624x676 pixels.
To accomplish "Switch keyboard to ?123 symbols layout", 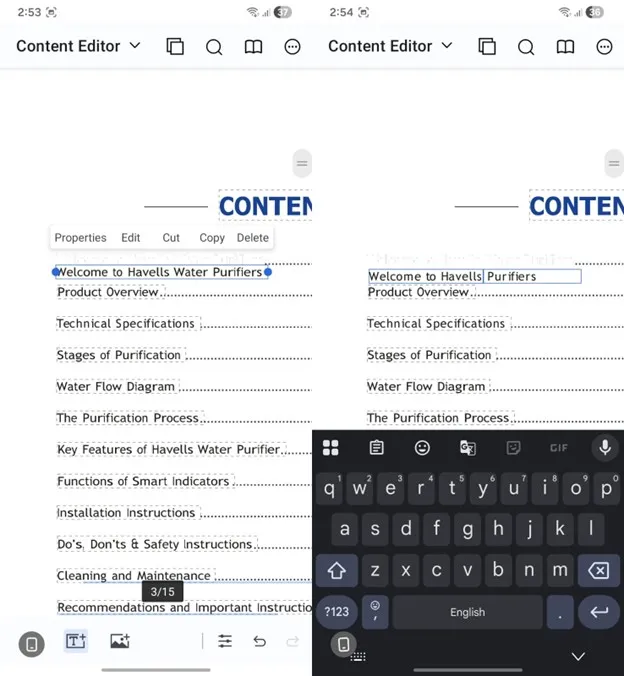I will pos(337,612).
